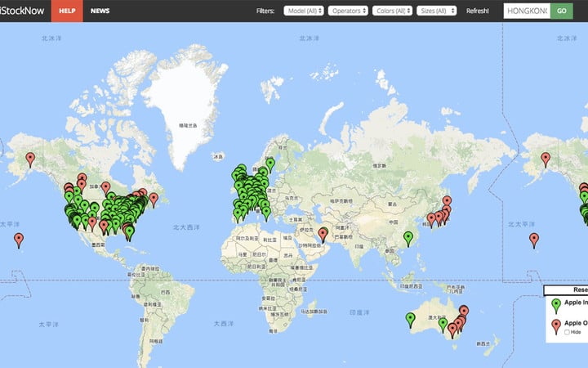Click the green GO button
Viewport: 588px width, 368px height.
(x=562, y=11)
